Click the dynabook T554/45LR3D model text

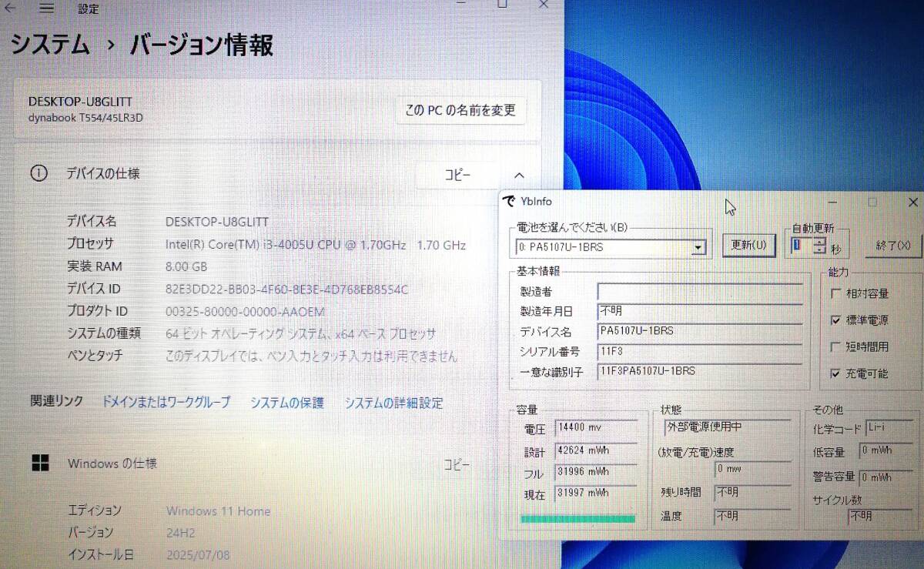point(85,118)
